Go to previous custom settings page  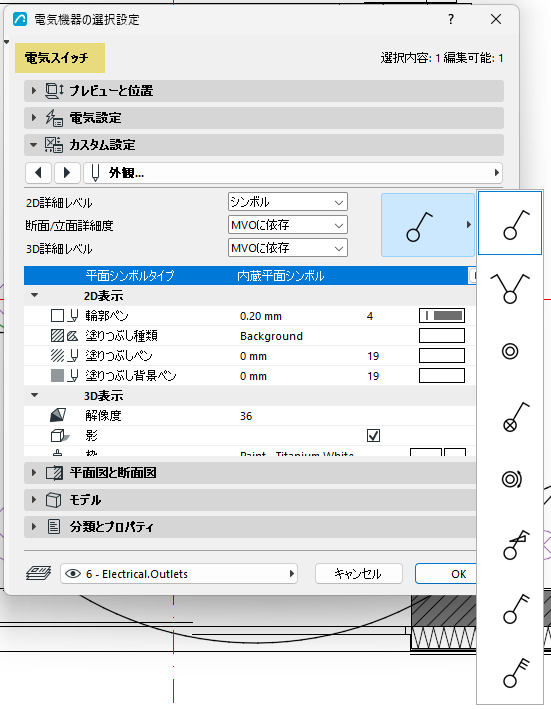click(38, 173)
